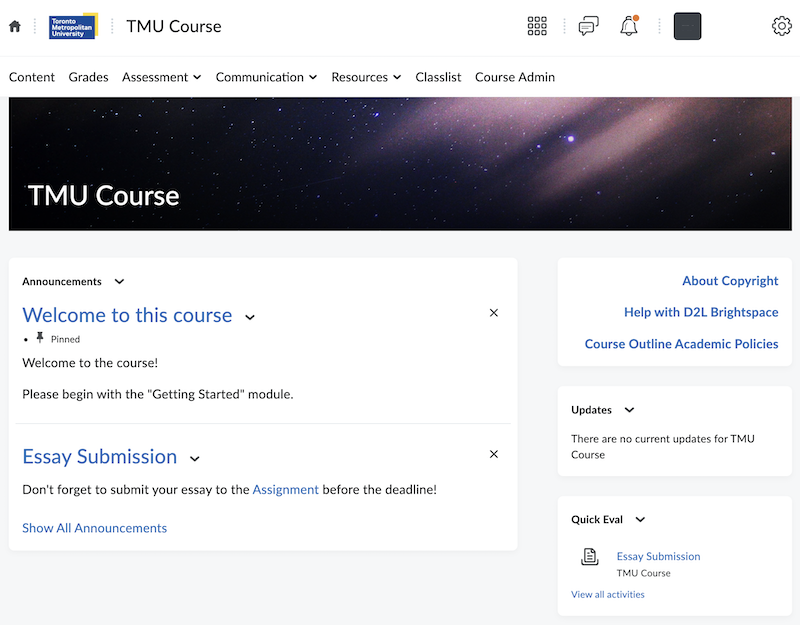The width and height of the screenshot is (800, 625).
Task: Expand the Announcements widget menu
Action: pyautogui.click(x=119, y=282)
